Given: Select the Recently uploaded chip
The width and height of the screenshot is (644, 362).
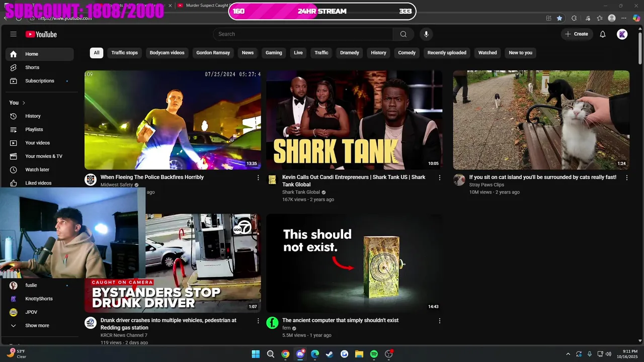Looking at the screenshot, I should coord(447,53).
